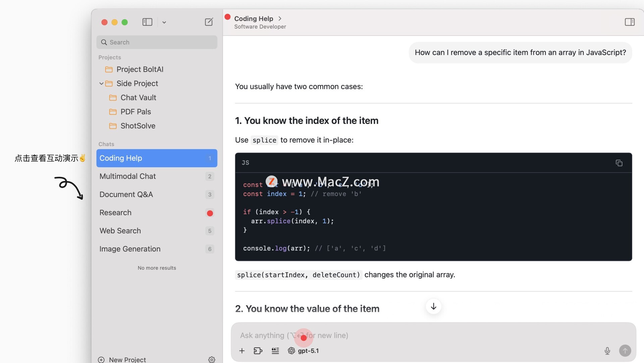Viewport: 644px width, 363px height.
Task: Click the sidebar Search field
Action: [157, 42]
